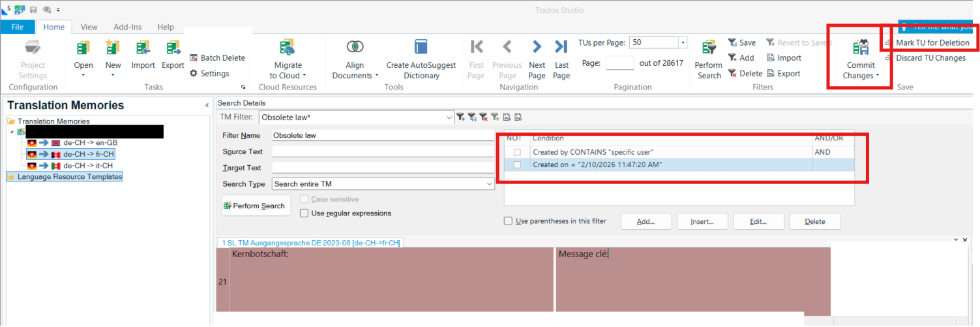Viewport: 980px width, 327px height.
Task: Open the Search Type dropdown
Action: point(490,184)
